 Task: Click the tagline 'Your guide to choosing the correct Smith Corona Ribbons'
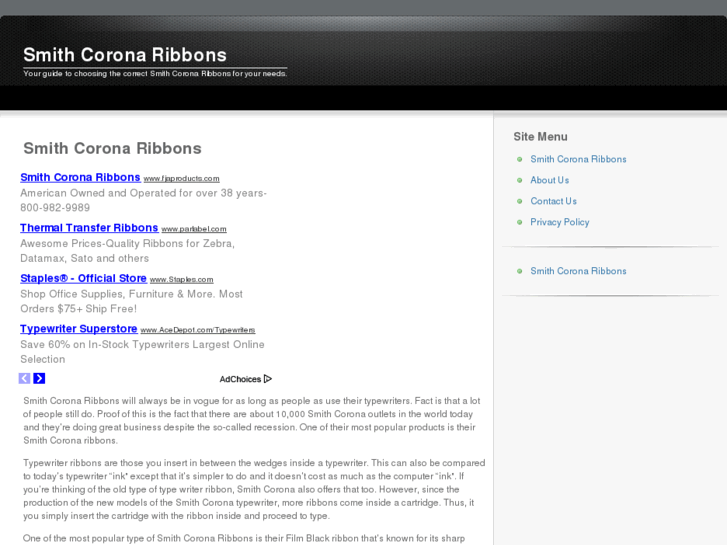pyautogui.click(x=127, y=73)
